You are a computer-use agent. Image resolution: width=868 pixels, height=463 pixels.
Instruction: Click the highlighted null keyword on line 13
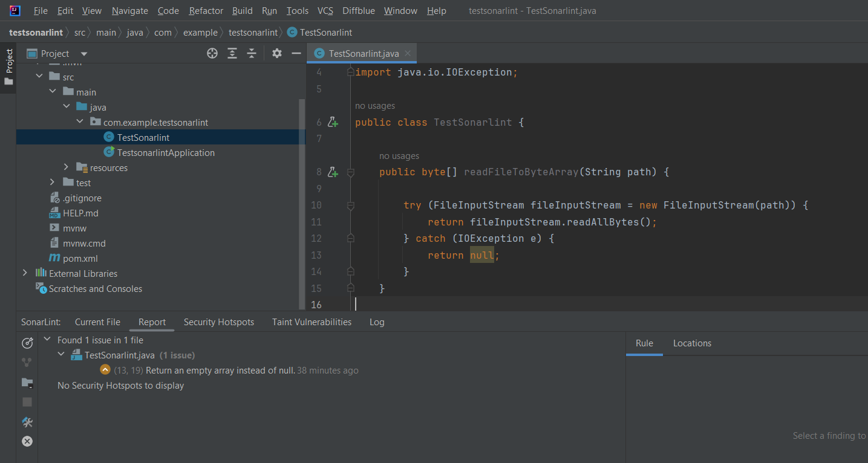point(482,255)
